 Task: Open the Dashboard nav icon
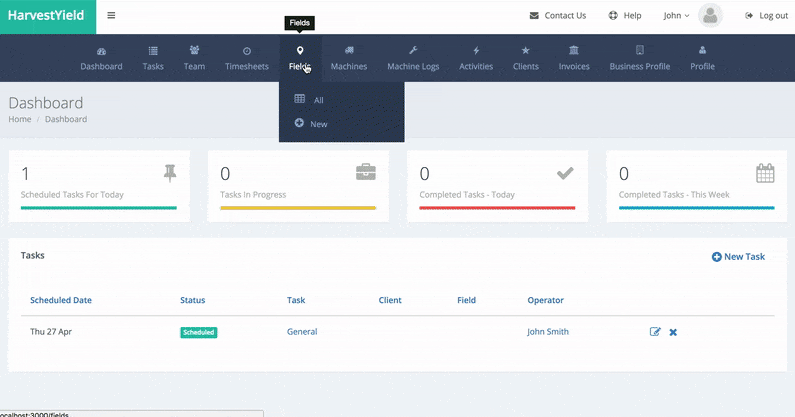tap(101, 51)
